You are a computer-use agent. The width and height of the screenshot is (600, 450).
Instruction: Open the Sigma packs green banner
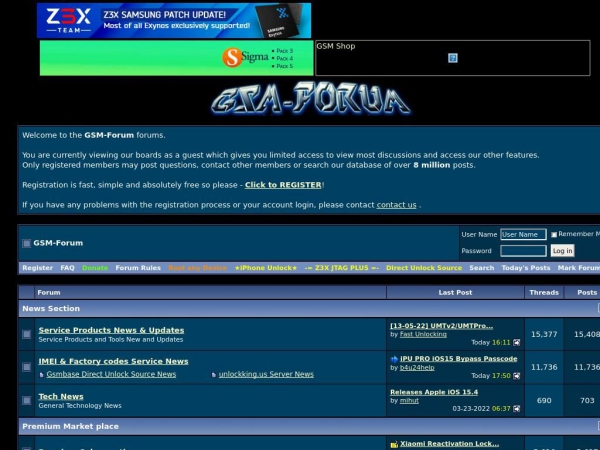pyautogui.click(x=176, y=58)
